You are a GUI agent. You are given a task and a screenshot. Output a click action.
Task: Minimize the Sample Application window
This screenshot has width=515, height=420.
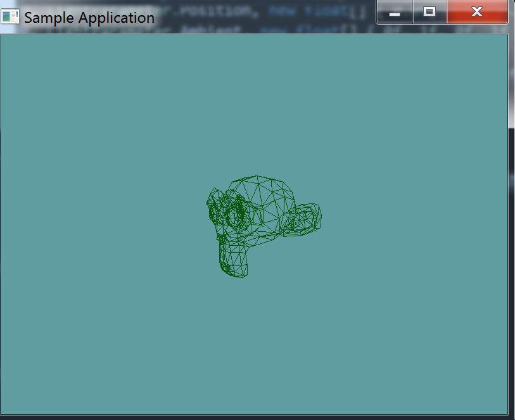(x=395, y=12)
